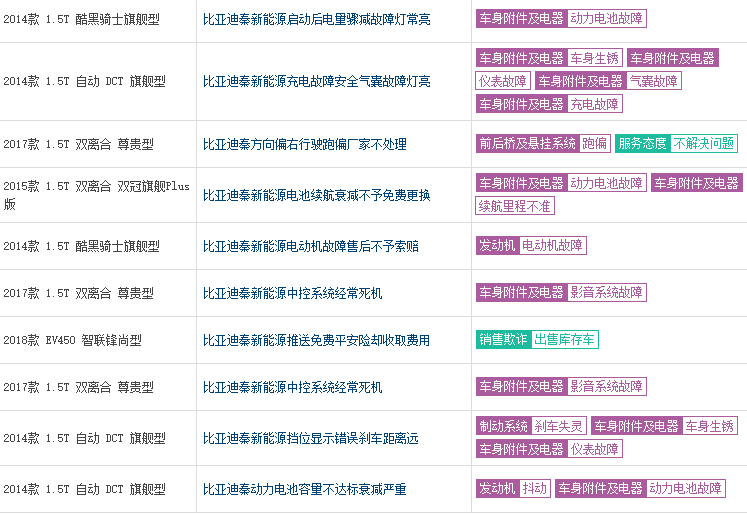Open complaint 比亚迪秦方向偏右行驶跑偏厂家不处理
This screenshot has height=514, width=747.
click(x=304, y=144)
